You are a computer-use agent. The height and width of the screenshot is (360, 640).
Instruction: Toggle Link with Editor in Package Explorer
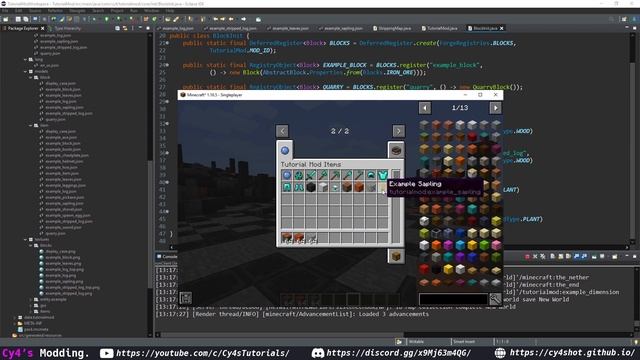125,28
